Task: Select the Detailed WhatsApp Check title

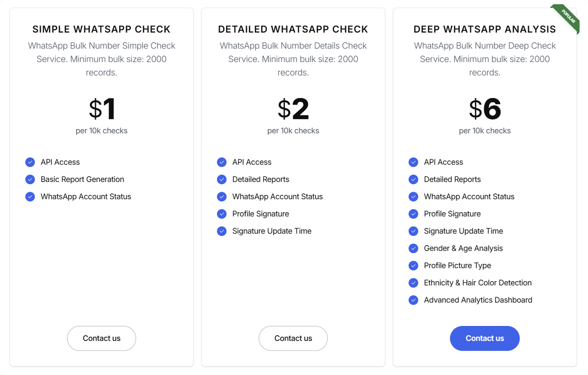Action: (x=293, y=29)
